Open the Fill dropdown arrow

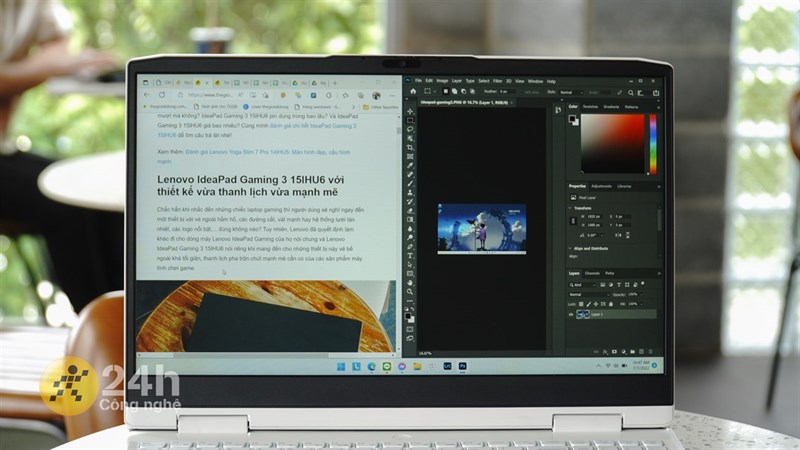point(641,304)
